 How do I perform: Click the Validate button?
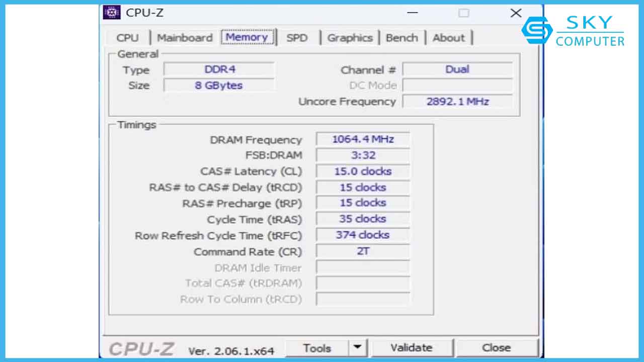(412, 347)
